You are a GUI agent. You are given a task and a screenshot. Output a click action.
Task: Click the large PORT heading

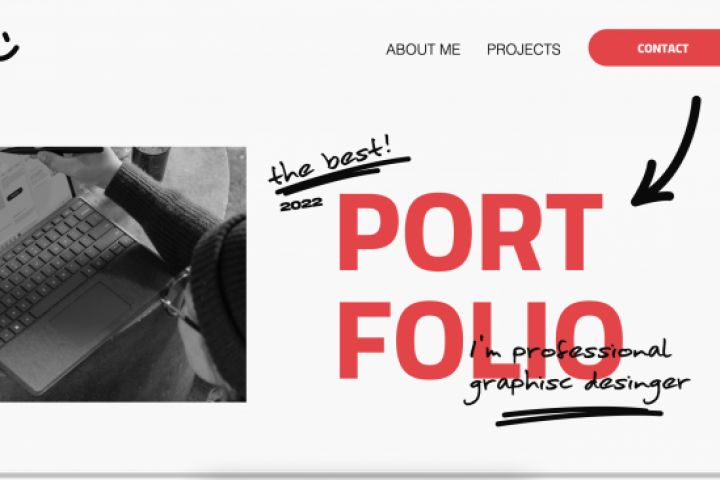pyautogui.click(x=470, y=232)
